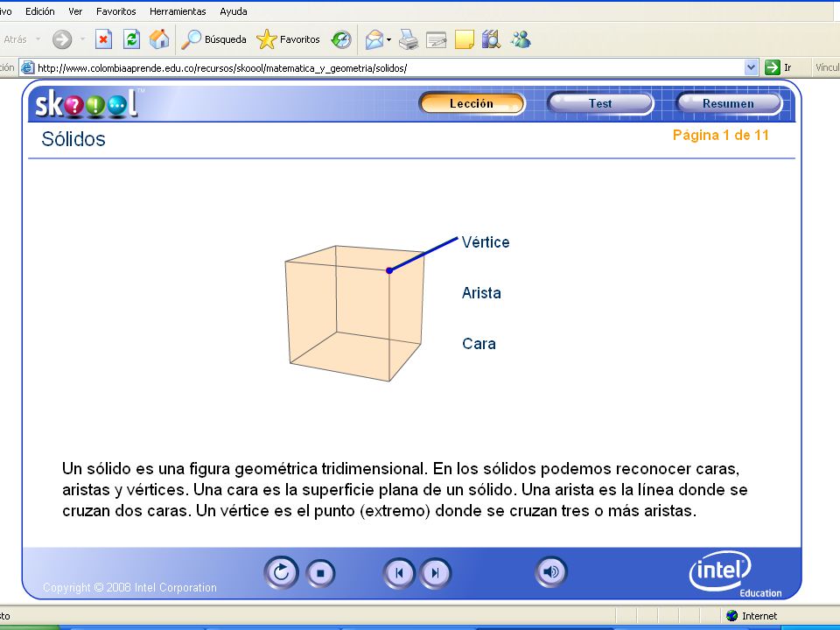This screenshot has height=630, width=840.
Task: Launch Messenger people icon
Action: (x=520, y=39)
